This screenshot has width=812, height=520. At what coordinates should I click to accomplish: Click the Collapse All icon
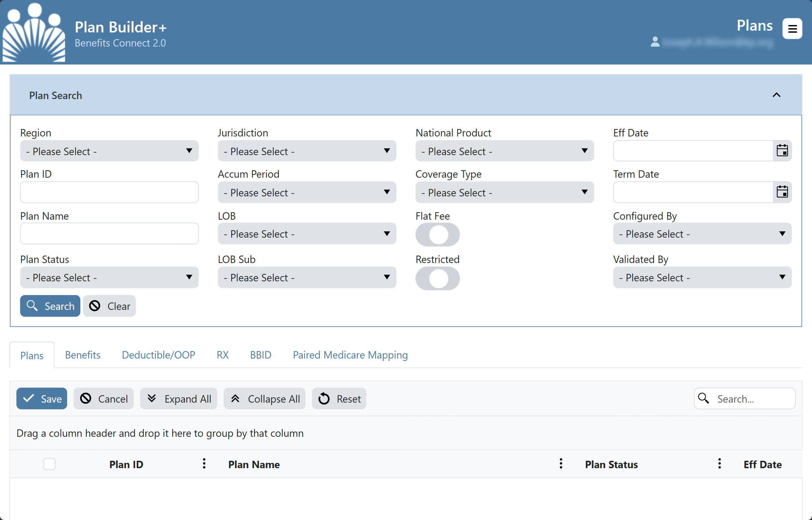click(x=235, y=399)
